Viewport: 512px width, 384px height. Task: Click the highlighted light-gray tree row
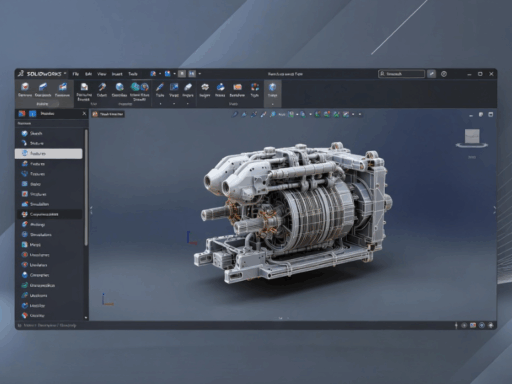(x=49, y=153)
